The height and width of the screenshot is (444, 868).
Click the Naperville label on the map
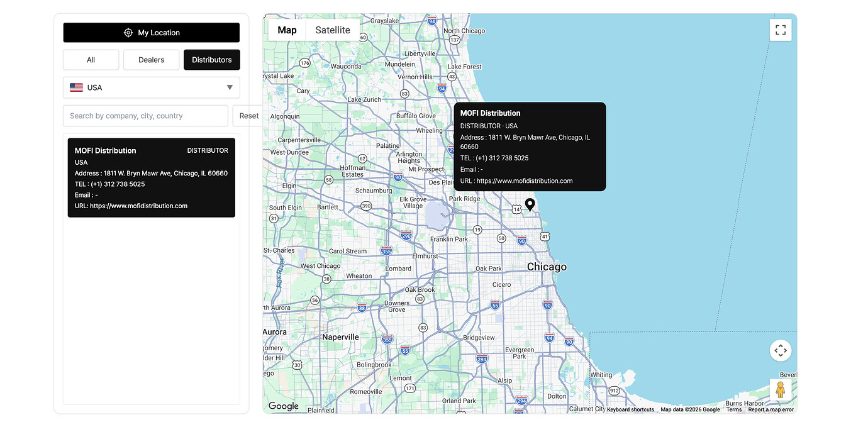click(x=340, y=337)
